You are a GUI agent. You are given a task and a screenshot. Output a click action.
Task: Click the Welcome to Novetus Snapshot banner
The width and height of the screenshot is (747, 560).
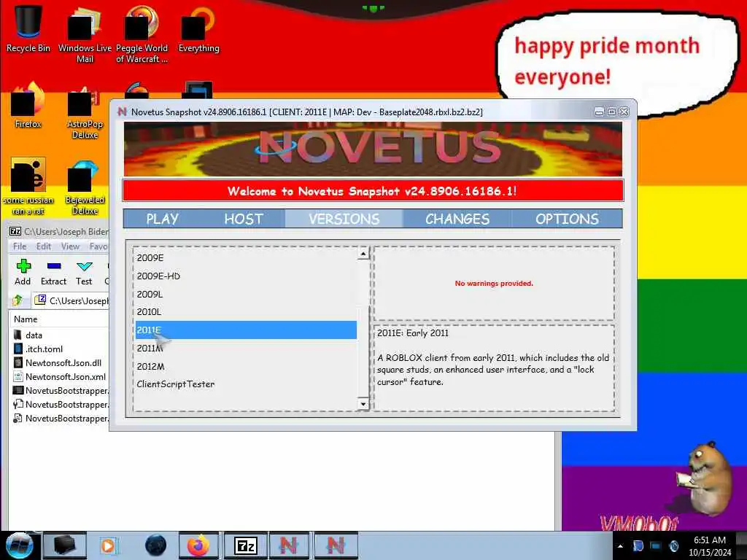tap(373, 191)
